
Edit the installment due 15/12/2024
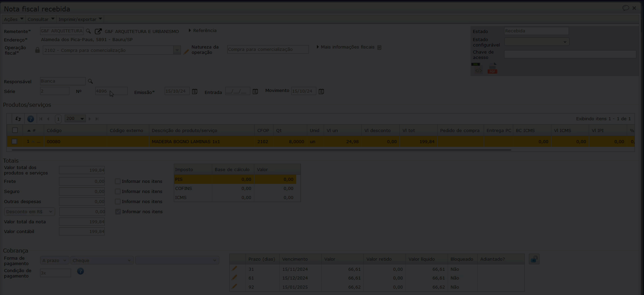[x=234, y=277]
